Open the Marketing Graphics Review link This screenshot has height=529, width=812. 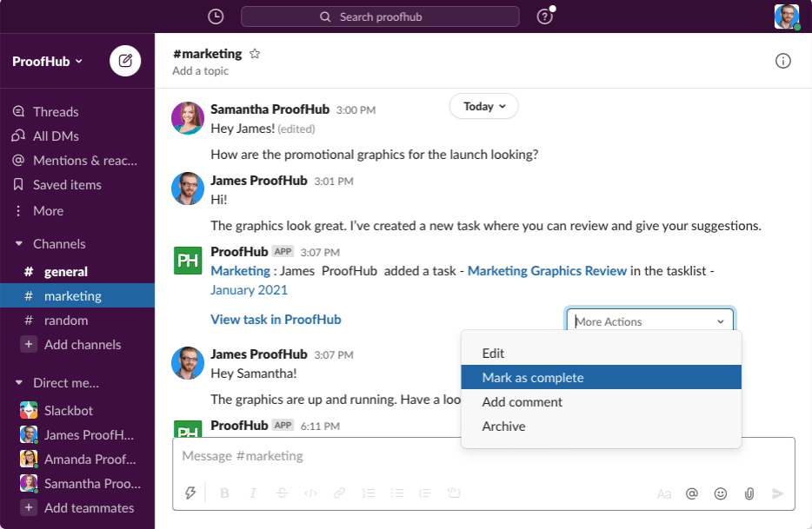[547, 271]
